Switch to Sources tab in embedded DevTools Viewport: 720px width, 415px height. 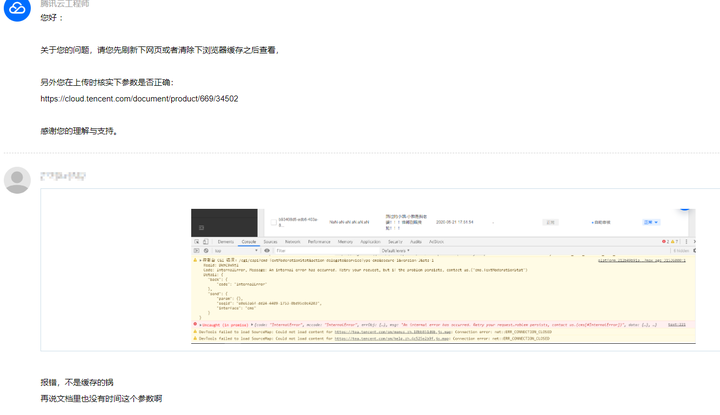270,241
